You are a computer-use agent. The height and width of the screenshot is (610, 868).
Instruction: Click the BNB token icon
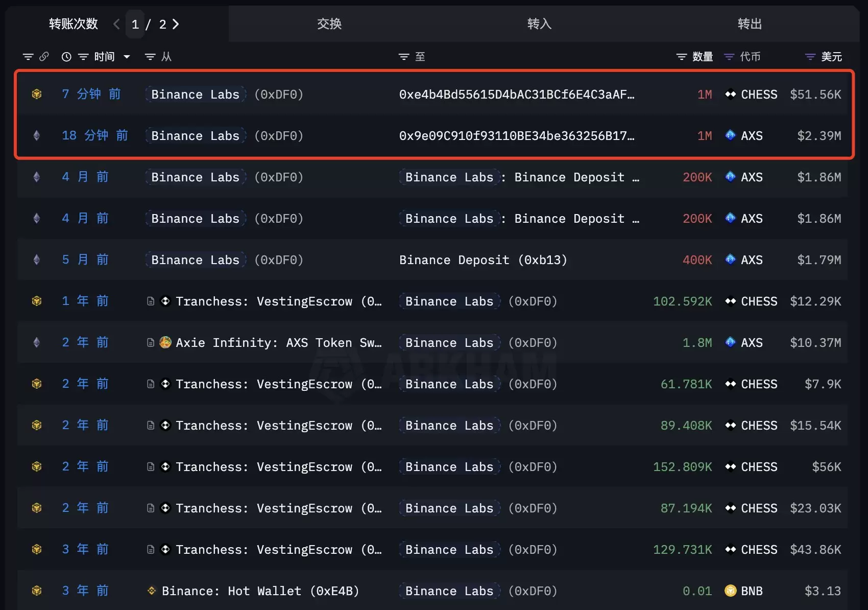[x=730, y=591]
